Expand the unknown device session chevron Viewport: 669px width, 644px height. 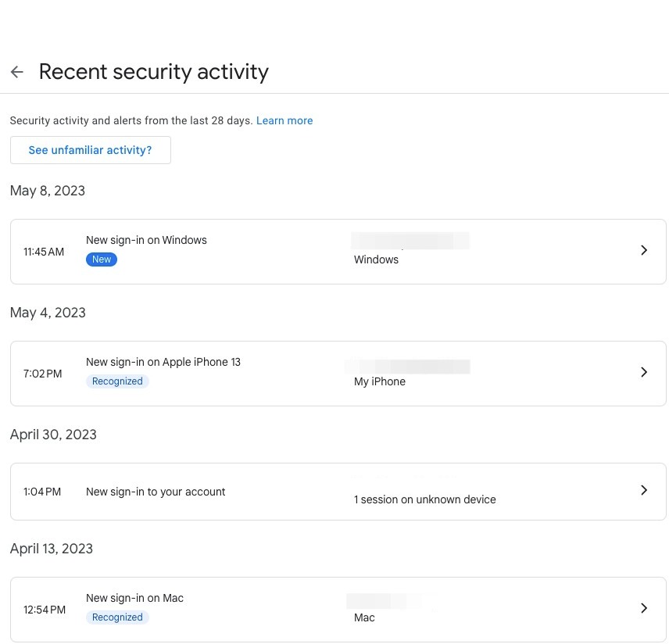[644, 490]
